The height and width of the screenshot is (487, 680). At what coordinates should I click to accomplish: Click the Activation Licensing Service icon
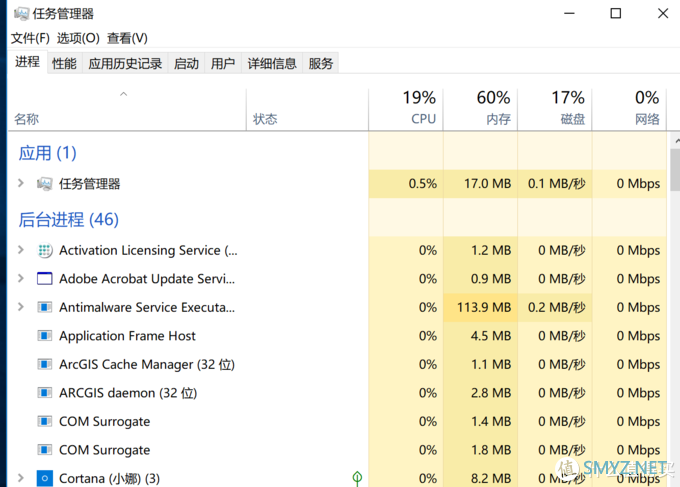(45, 250)
